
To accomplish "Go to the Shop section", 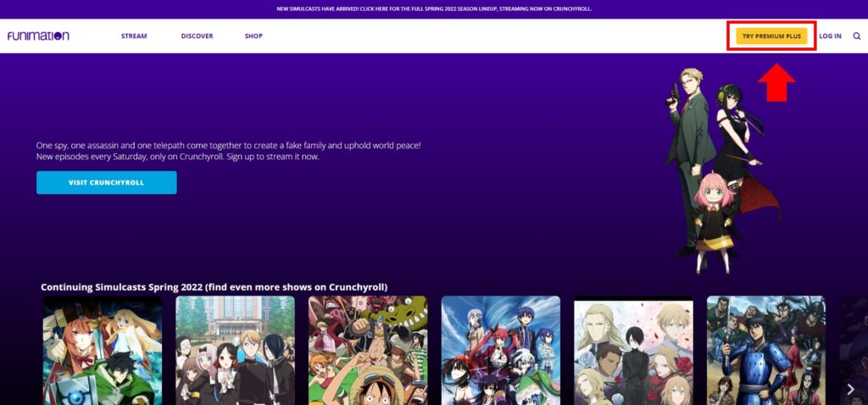I will coord(253,36).
